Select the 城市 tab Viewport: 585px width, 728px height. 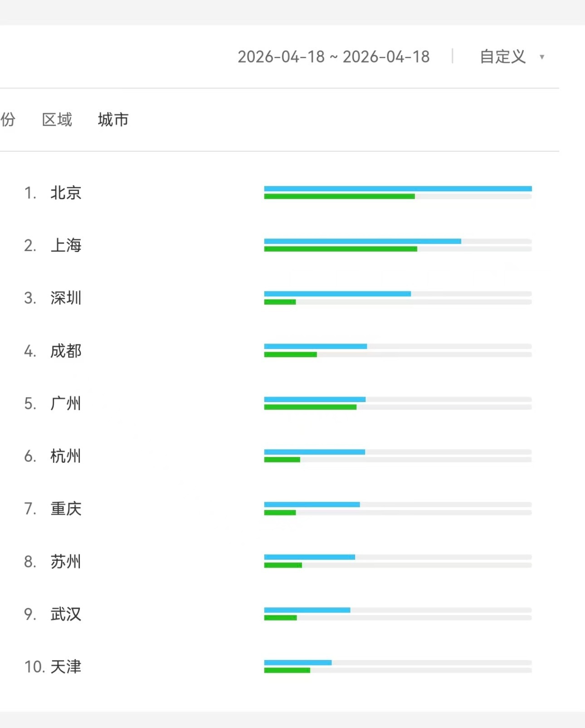[x=112, y=119]
